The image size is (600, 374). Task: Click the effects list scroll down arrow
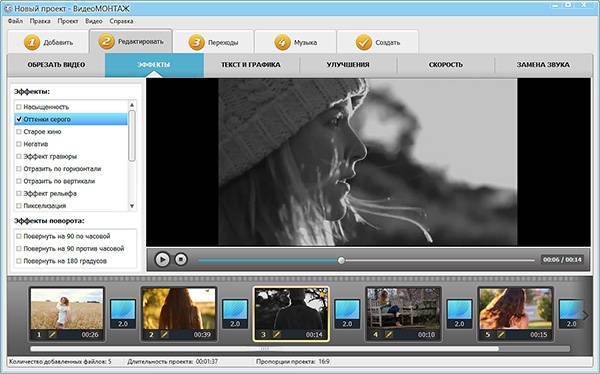click(x=132, y=206)
